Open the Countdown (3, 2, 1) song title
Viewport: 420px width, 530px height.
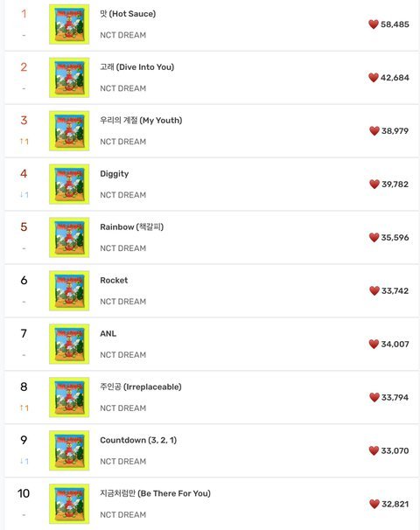click(x=138, y=440)
